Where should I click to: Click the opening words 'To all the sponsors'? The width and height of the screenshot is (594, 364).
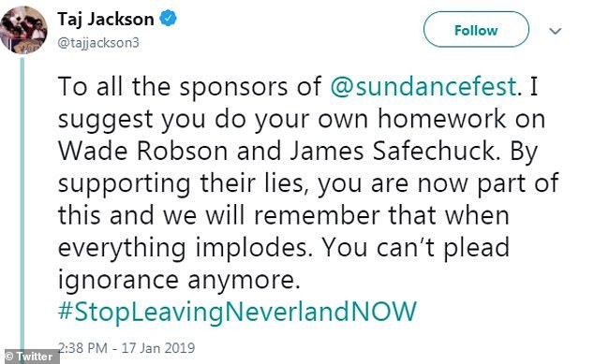pyautogui.click(x=172, y=86)
